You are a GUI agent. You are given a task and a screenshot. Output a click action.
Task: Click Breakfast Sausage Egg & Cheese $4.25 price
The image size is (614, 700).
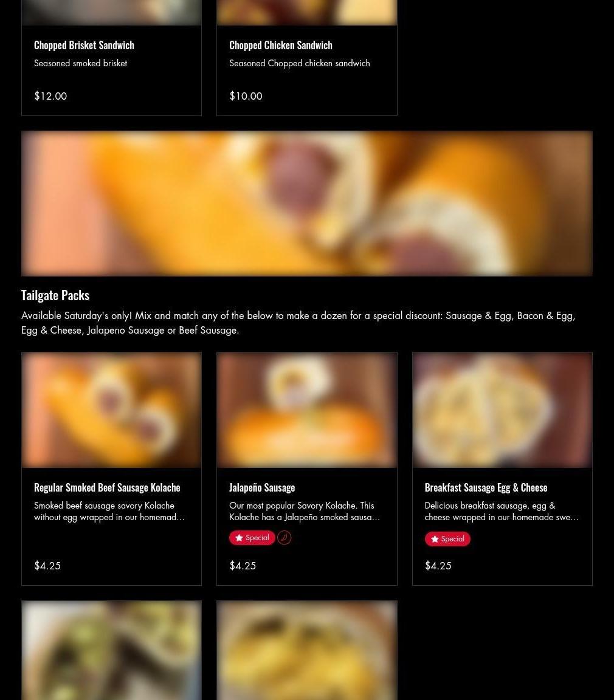coord(438,566)
